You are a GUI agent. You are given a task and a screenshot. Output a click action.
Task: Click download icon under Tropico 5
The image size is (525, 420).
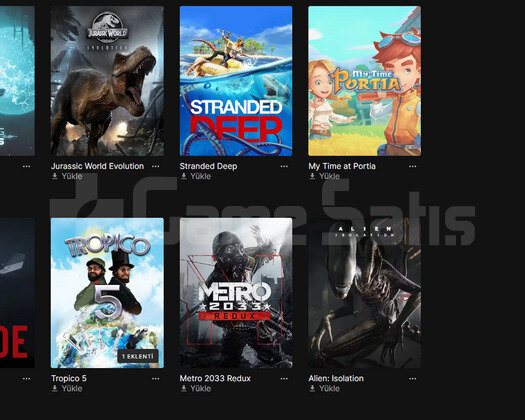tap(55, 389)
